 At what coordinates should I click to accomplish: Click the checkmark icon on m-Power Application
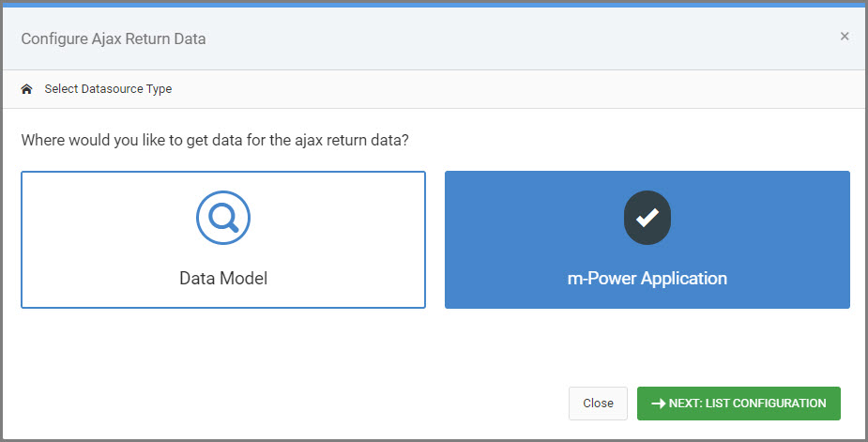[x=647, y=218]
